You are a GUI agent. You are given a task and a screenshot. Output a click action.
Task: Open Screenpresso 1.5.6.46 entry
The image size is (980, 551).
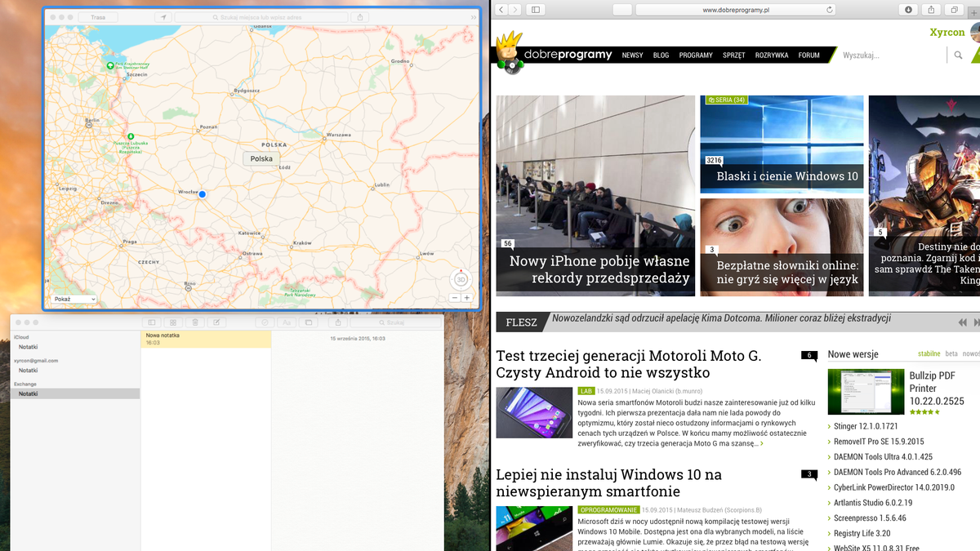[x=870, y=518]
